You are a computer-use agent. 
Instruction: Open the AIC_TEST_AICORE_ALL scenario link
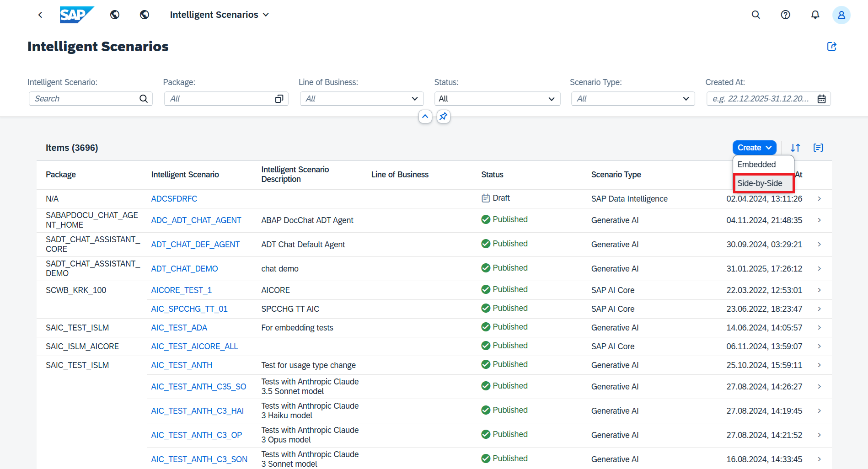click(195, 346)
